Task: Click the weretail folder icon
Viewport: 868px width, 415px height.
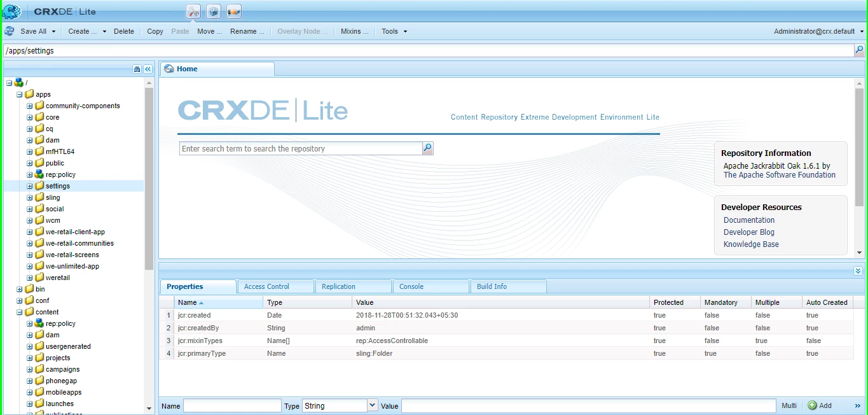Action: [39, 278]
